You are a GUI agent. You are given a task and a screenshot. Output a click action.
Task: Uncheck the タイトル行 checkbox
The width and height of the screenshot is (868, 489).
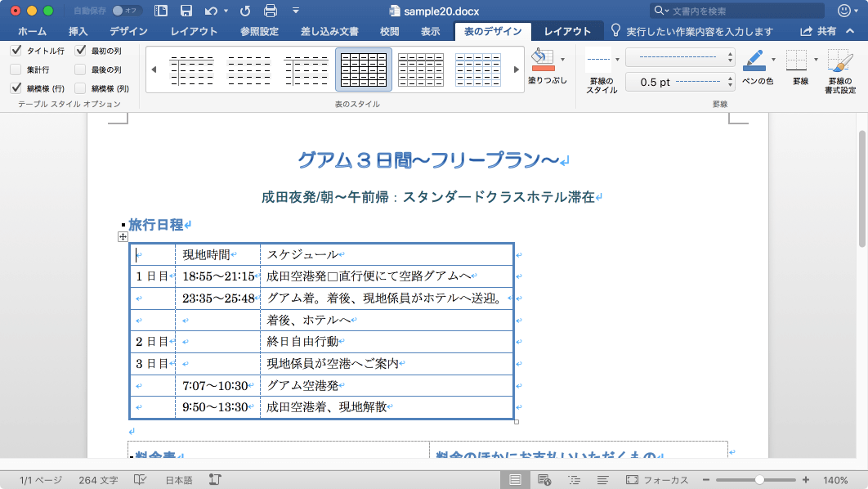tap(16, 51)
